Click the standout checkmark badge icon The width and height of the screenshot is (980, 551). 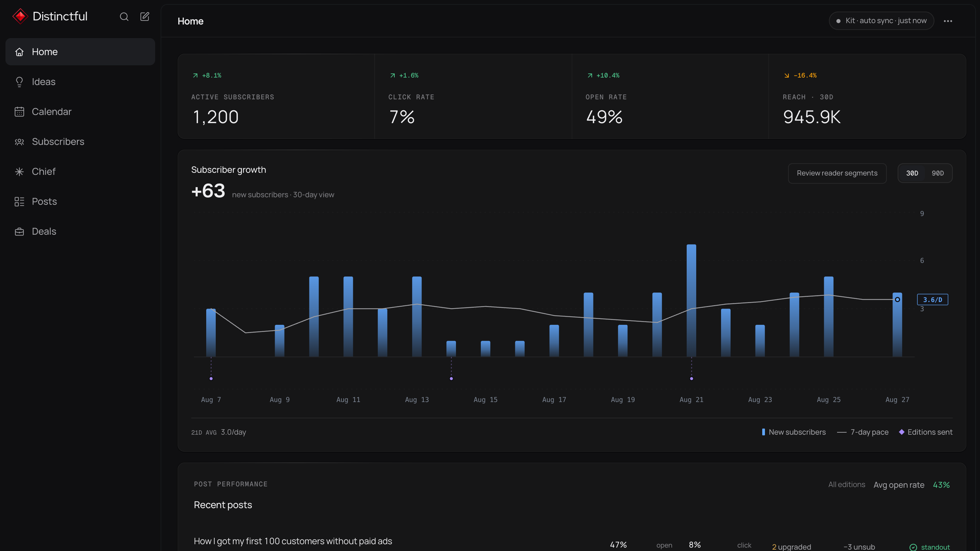(x=913, y=547)
